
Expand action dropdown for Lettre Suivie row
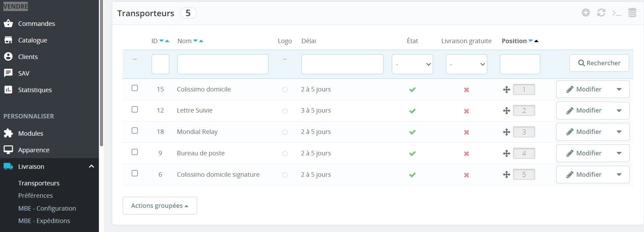pyautogui.click(x=619, y=110)
